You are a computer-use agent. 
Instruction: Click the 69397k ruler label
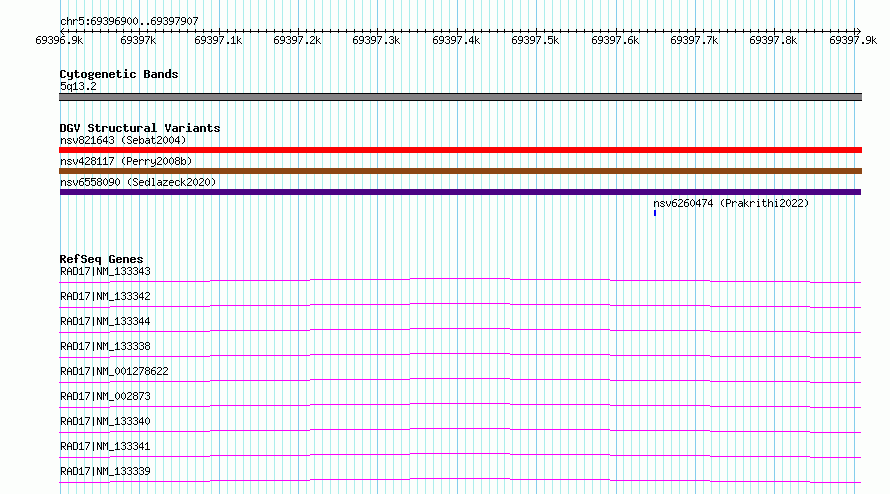tap(138, 40)
